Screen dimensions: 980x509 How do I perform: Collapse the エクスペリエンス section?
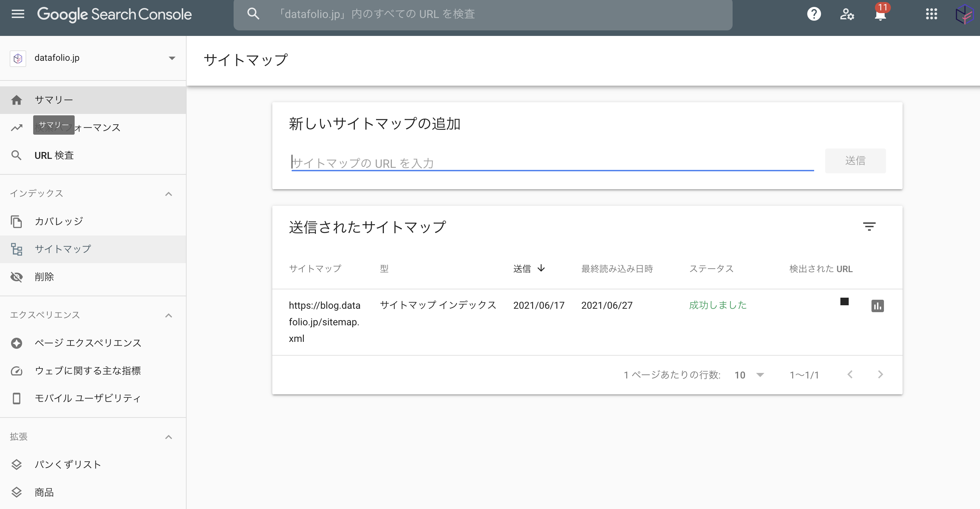click(x=169, y=316)
